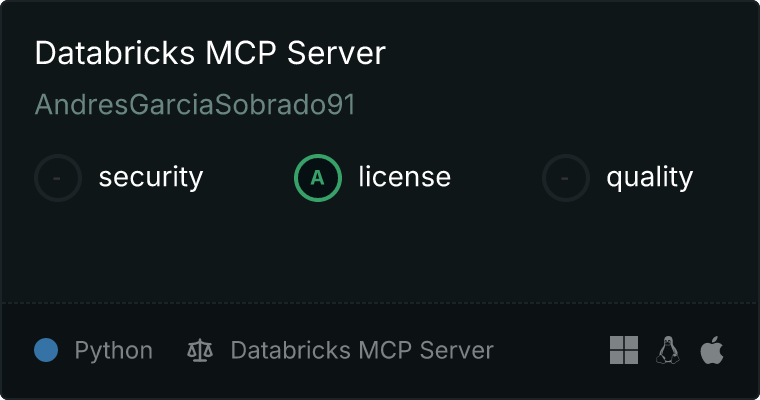
Task: Click the security score badge circle
Action: (x=58, y=178)
